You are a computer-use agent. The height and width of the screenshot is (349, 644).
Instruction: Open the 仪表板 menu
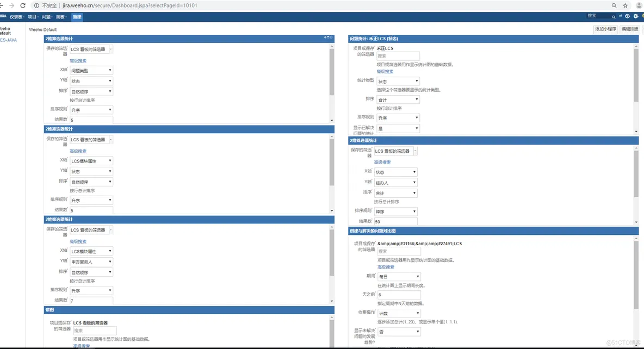[17, 17]
